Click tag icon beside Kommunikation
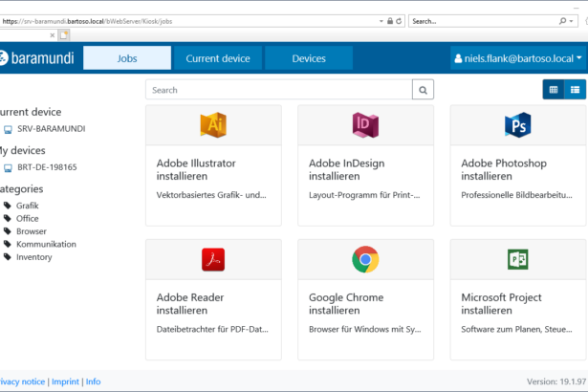The image size is (588, 392). [8, 244]
